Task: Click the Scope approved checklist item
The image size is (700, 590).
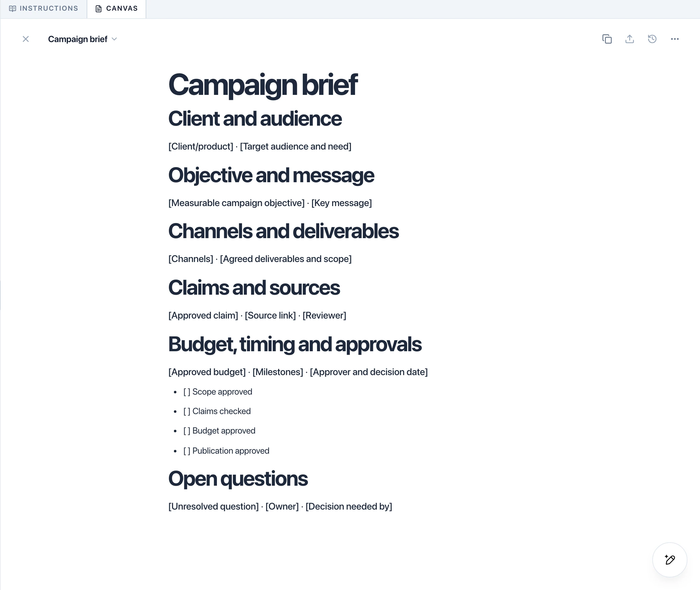Action: point(218,392)
